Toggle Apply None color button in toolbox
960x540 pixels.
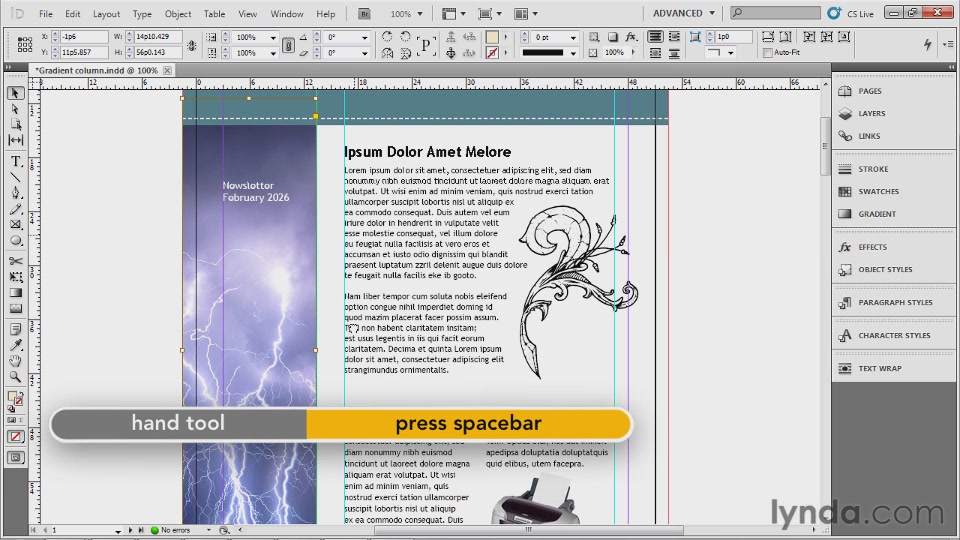[15, 437]
